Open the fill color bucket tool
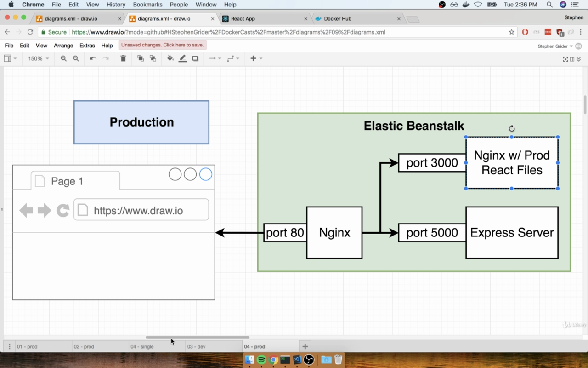Image resolution: width=588 pixels, height=368 pixels. point(170,58)
